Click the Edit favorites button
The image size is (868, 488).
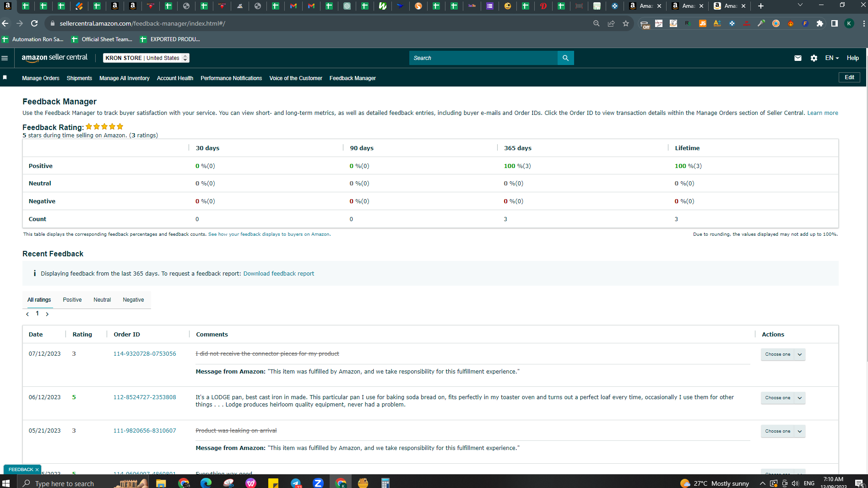[849, 77]
